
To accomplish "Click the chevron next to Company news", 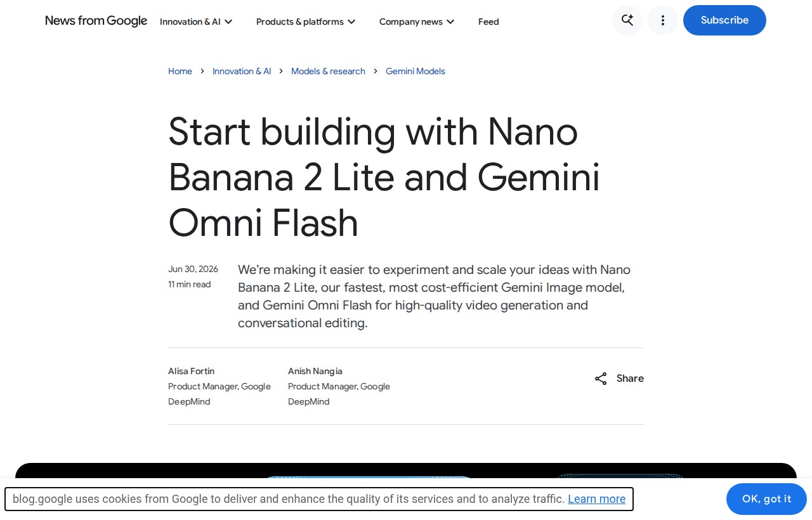I will point(450,22).
